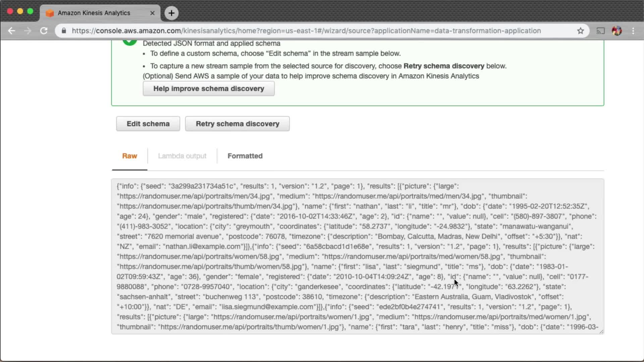Image resolution: width=644 pixels, height=362 pixels.
Task: Open the Chrome profile avatar
Action: point(617,31)
